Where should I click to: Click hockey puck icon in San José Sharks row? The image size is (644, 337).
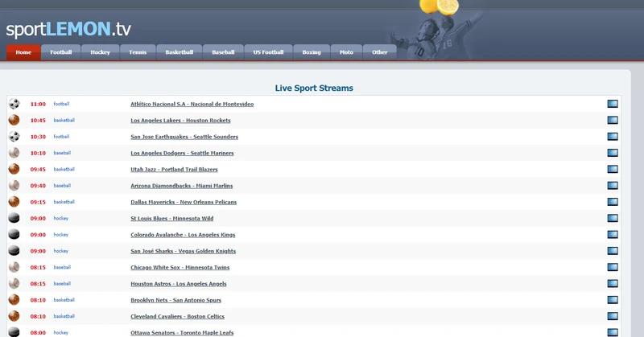click(14, 251)
